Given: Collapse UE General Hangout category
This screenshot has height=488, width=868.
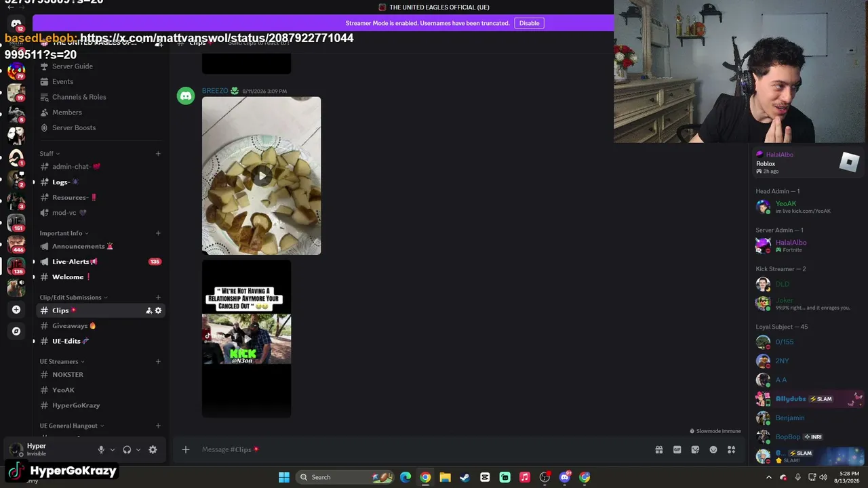Looking at the screenshot, I should pyautogui.click(x=72, y=426).
